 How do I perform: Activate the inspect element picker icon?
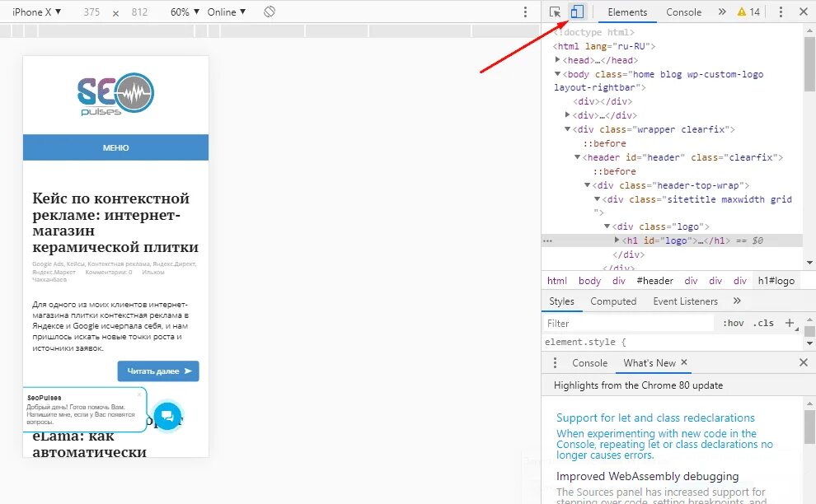click(x=555, y=12)
